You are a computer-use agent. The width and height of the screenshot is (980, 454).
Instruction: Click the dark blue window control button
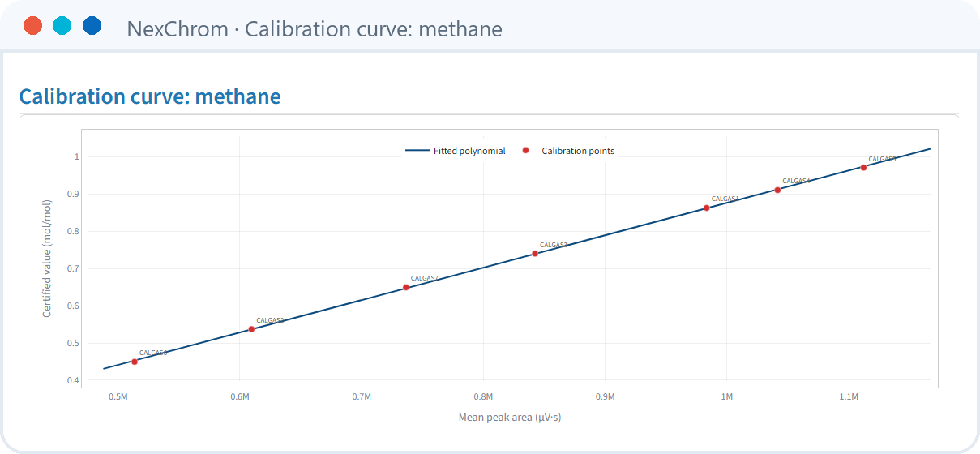point(92,26)
